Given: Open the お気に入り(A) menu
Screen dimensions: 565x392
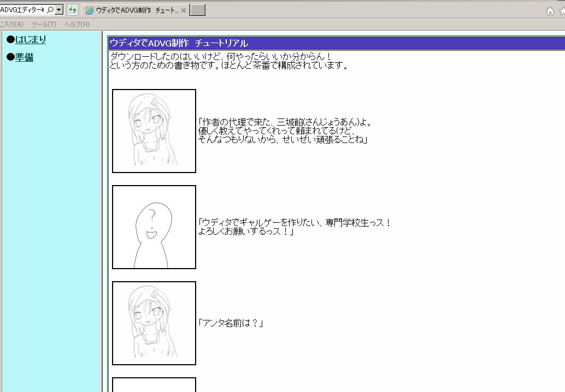Looking at the screenshot, I should [x=11, y=25].
